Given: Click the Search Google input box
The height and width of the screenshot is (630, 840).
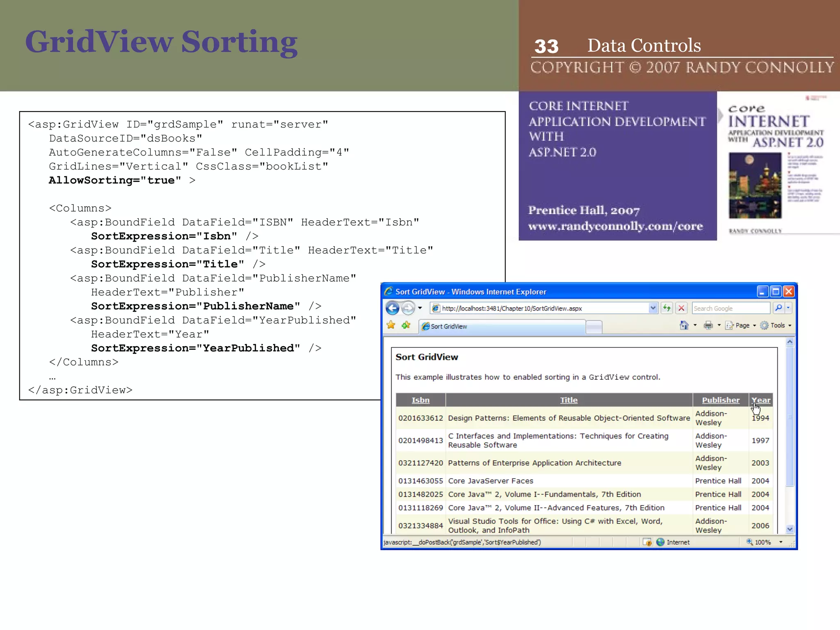Looking at the screenshot, I should 730,308.
